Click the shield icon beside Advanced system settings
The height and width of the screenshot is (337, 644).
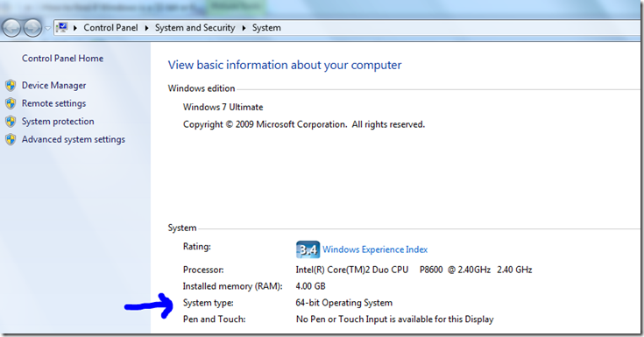[11, 139]
